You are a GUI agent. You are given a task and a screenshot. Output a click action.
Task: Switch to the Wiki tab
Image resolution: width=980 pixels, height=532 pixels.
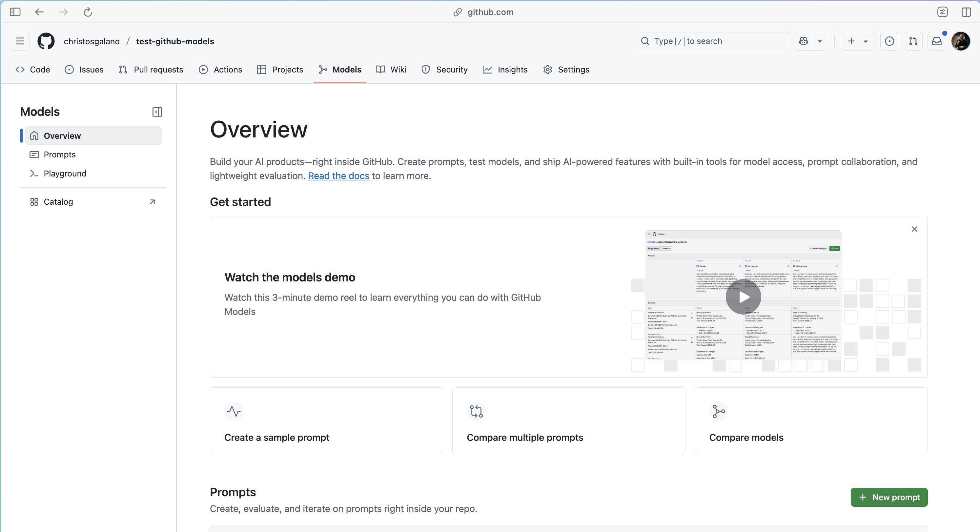(x=391, y=70)
